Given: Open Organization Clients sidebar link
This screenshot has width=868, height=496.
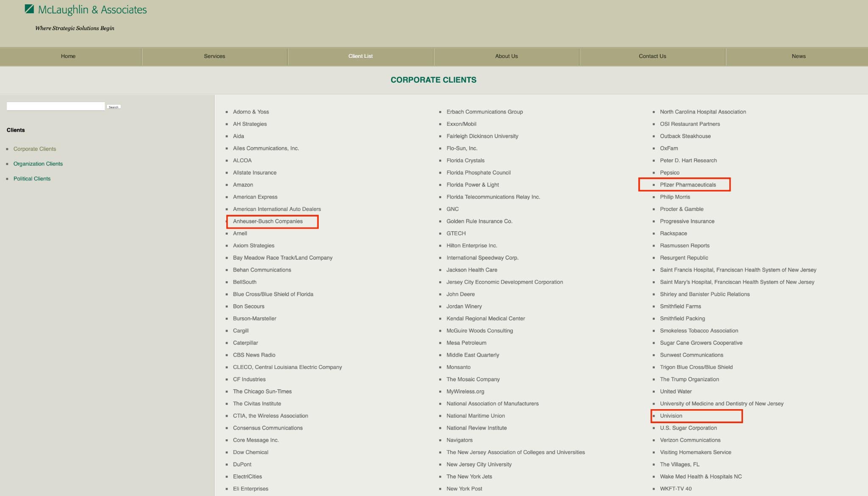Looking at the screenshot, I should (x=38, y=164).
